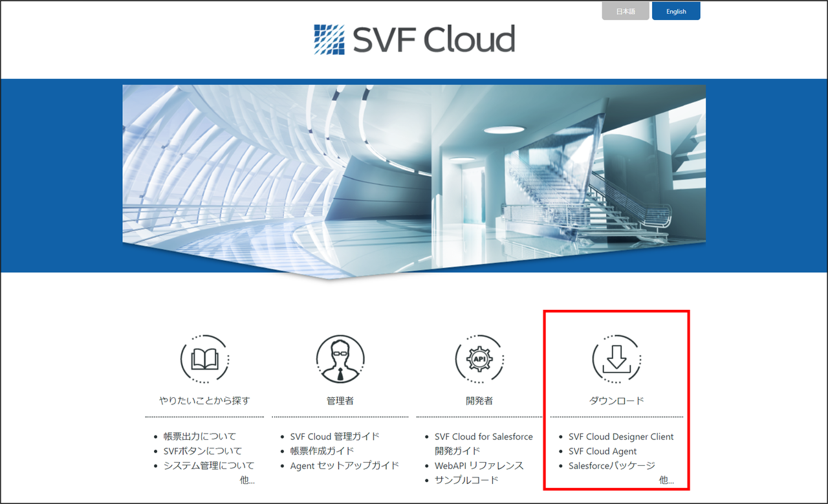This screenshot has height=504, width=828.
Task: Open the やりたいことから探す book icon
Action: (x=204, y=359)
